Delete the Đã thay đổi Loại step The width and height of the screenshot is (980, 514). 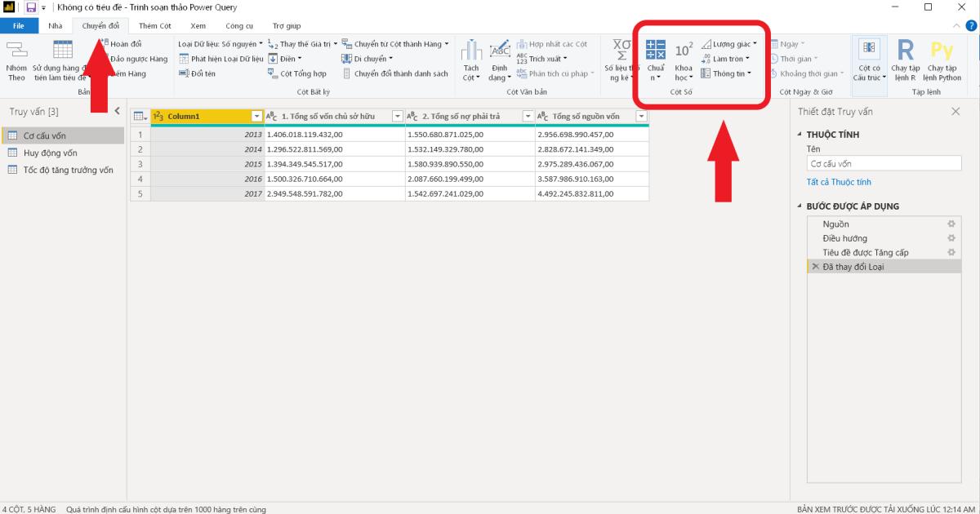coord(815,267)
